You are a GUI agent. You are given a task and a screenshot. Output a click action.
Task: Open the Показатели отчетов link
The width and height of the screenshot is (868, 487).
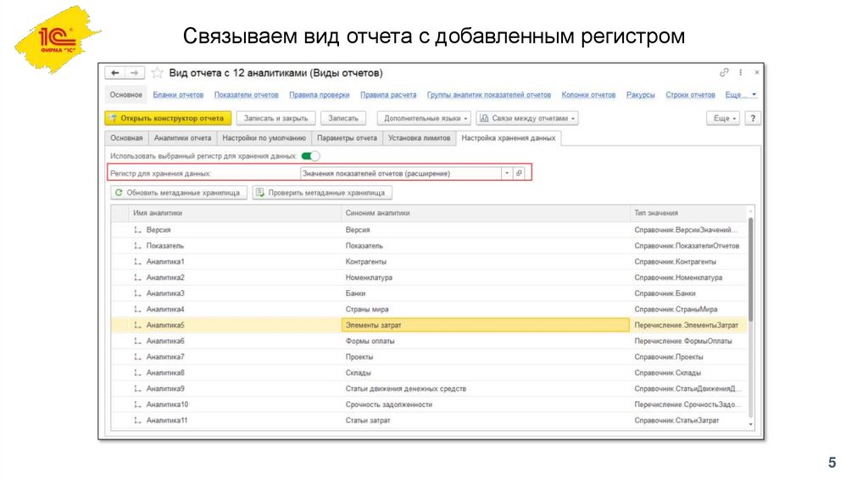click(247, 95)
